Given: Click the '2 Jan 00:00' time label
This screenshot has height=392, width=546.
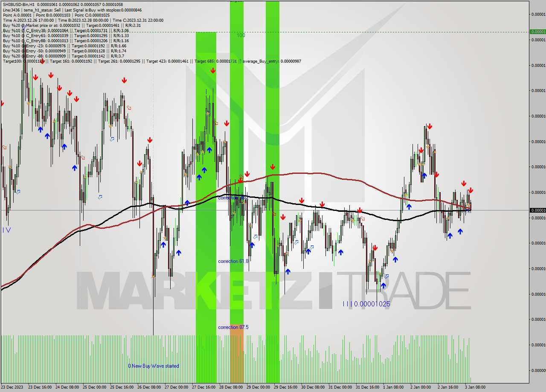Looking at the screenshot, I should tap(421, 387).
